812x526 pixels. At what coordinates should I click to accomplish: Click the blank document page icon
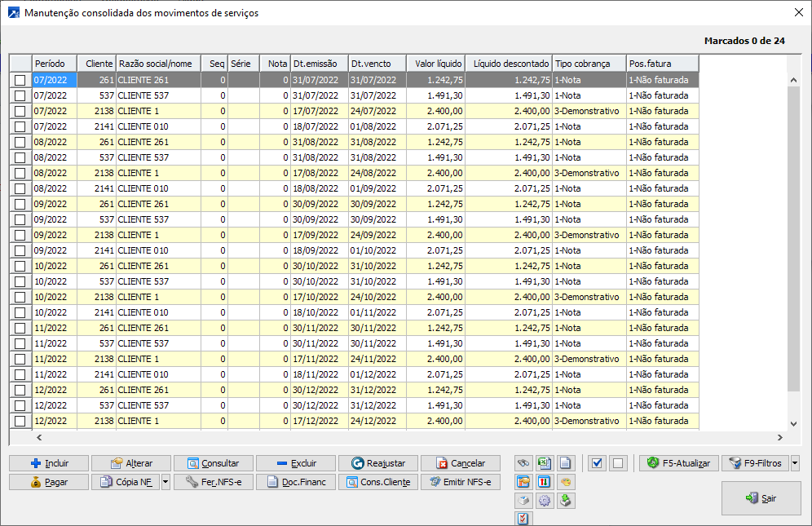click(x=566, y=463)
